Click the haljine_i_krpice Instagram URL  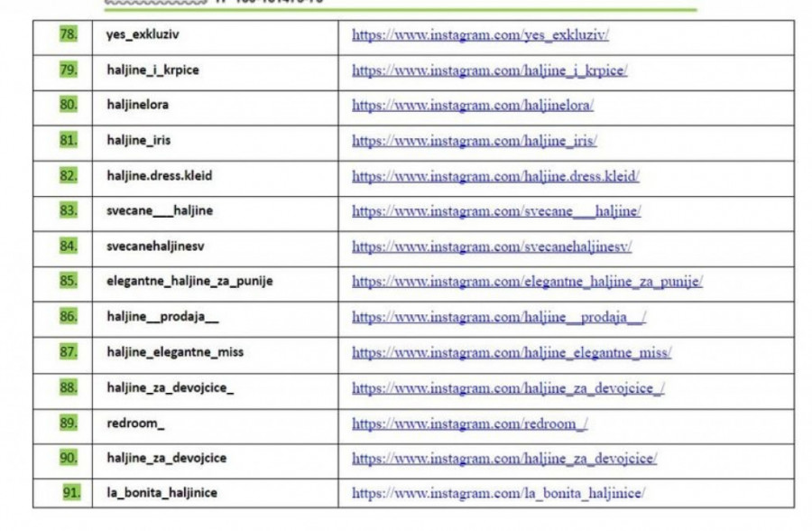489,70
